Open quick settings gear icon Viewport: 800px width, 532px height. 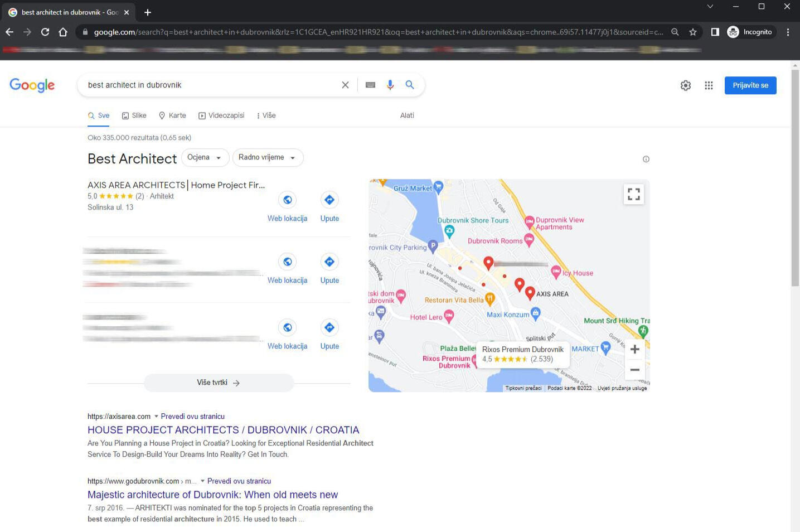[685, 85]
